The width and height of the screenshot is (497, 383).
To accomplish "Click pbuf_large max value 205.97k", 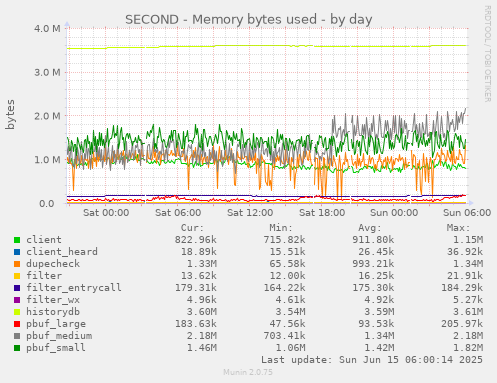I will (462, 324).
